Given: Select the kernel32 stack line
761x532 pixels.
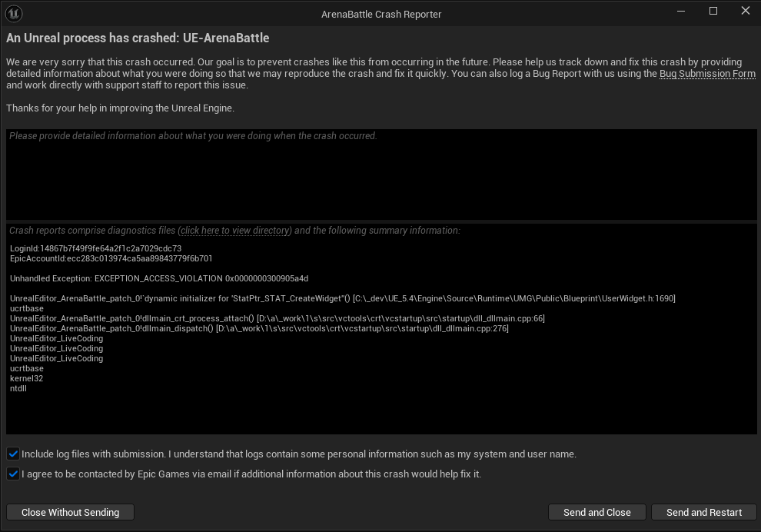Looking at the screenshot, I should (x=27, y=378).
